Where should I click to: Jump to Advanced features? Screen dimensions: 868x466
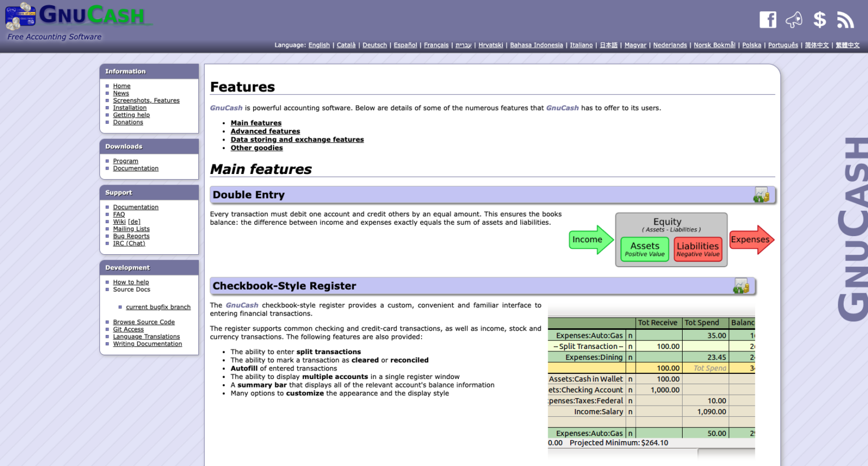coord(265,131)
